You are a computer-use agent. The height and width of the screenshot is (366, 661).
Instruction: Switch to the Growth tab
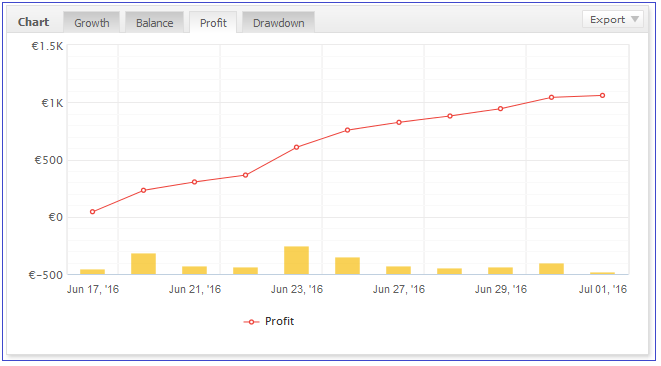point(91,22)
